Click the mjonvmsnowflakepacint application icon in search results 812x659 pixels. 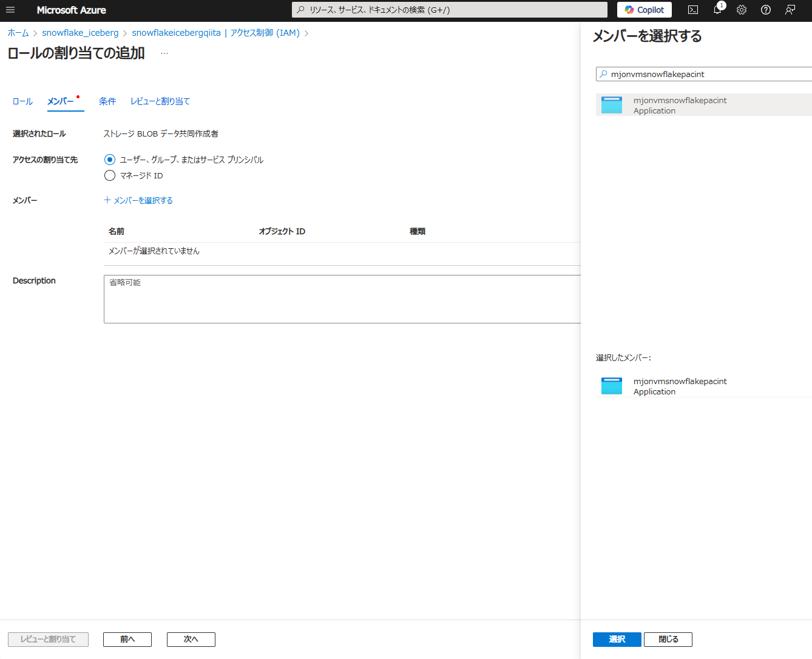pos(611,104)
